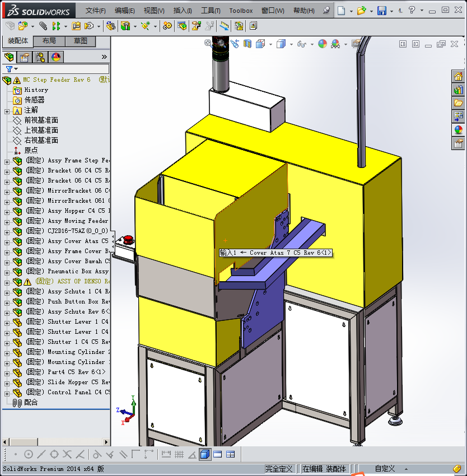The image size is (467, 476).
Task: Click the Save disk icon
Action: 381,11
